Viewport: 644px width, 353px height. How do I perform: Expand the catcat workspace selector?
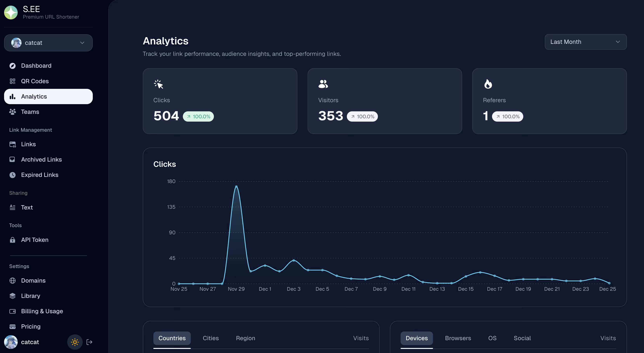click(48, 43)
